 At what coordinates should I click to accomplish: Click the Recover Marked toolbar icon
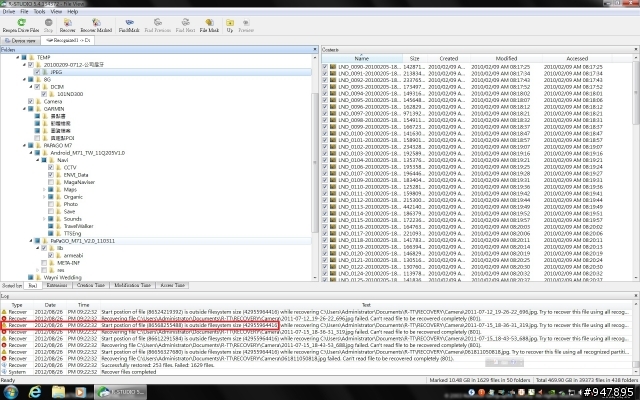coord(96,22)
